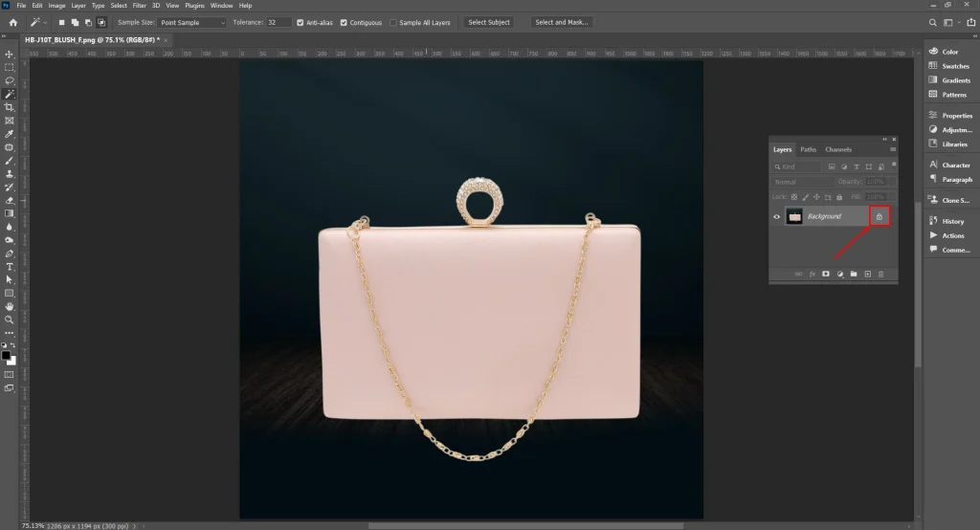Toggle Lock transparent pixels in Layers panel
Viewport: 980px width, 530px height.
pos(794,197)
